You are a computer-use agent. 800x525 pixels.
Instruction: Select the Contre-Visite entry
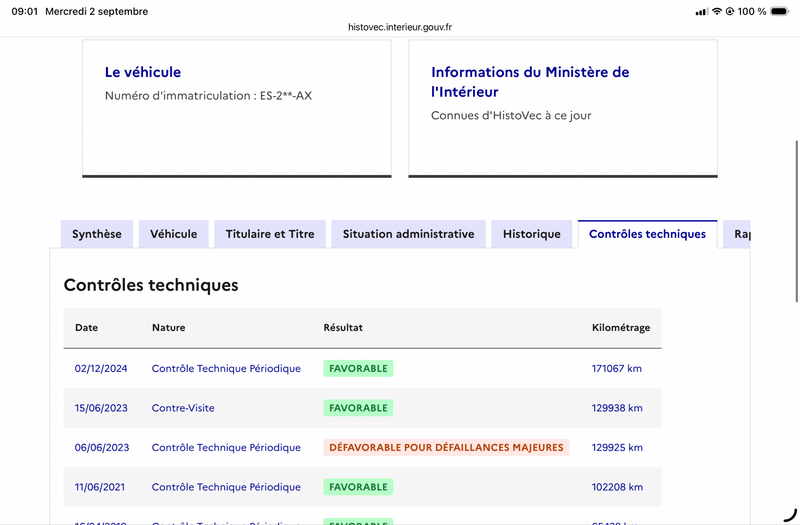click(x=183, y=408)
